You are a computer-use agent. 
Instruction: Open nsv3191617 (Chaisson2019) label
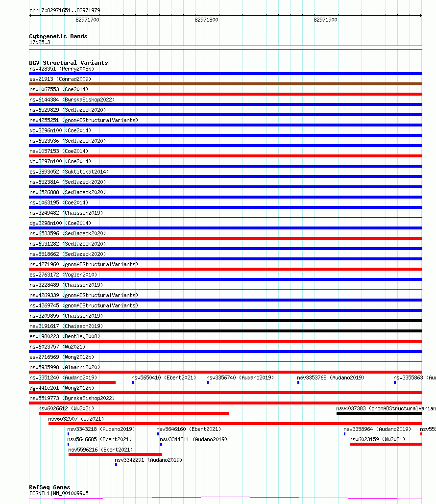[66, 326]
